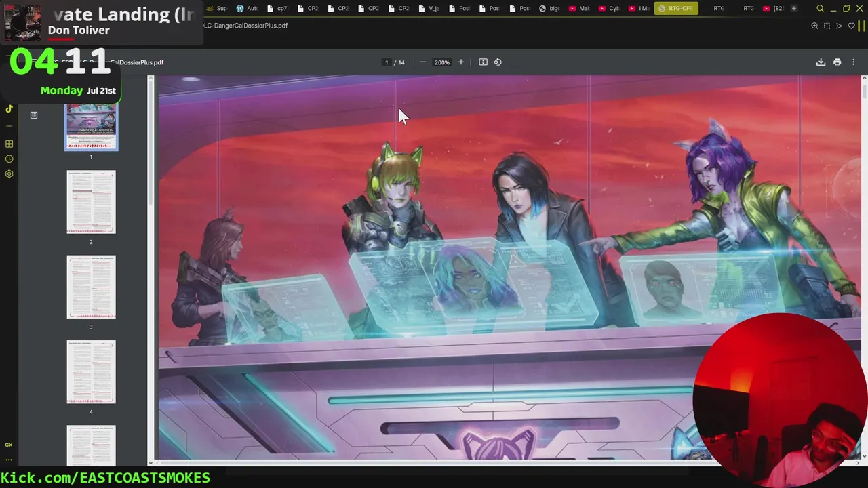
Task: Click the PDF filename in address bar
Action: [x=245, y=26]
